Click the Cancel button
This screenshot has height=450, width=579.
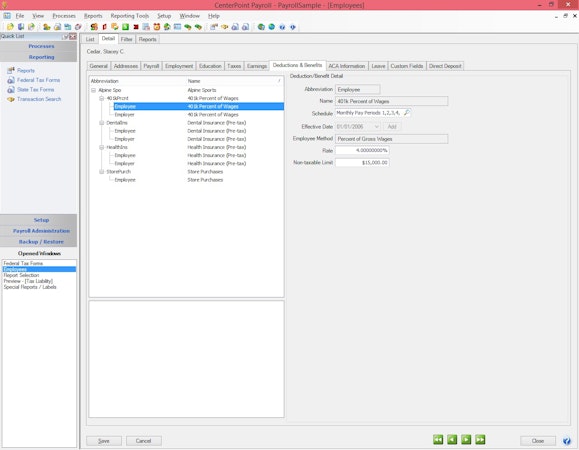click(143, 441)
